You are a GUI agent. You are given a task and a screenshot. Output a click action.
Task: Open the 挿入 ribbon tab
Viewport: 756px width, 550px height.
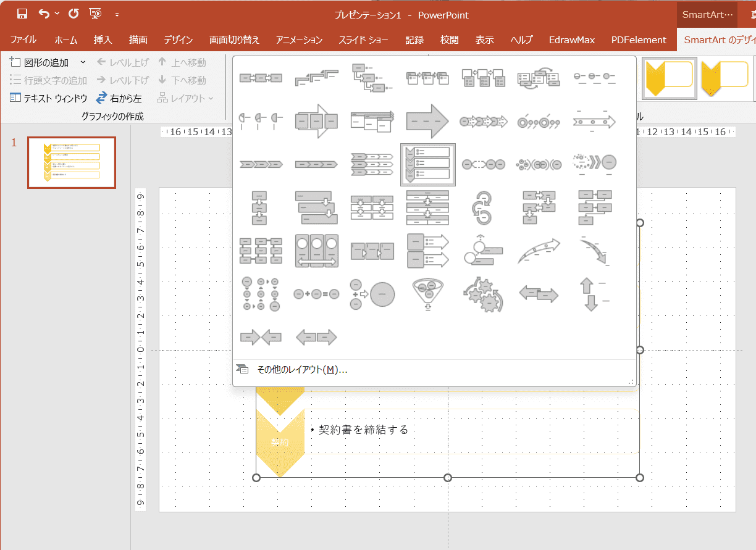(103, 40)
